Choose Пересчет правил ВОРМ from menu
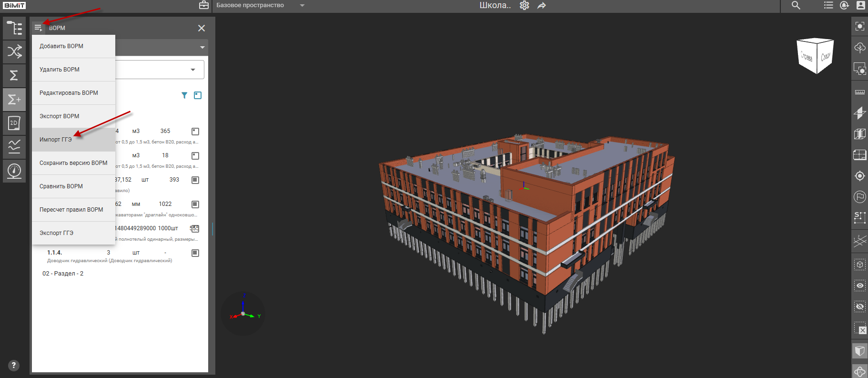Viewport: 868px width, 378px height. tap(73, 210)
